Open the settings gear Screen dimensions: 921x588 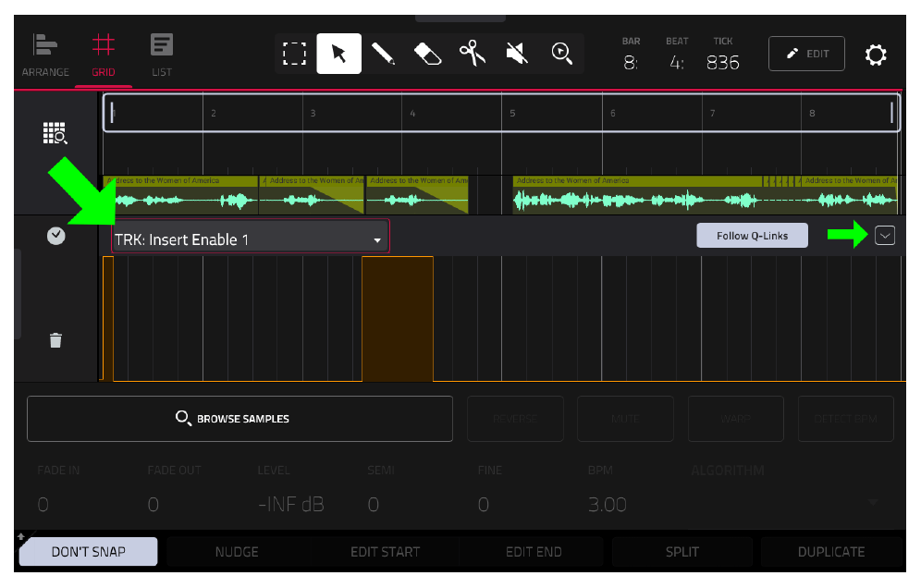(x=875, y=55)
